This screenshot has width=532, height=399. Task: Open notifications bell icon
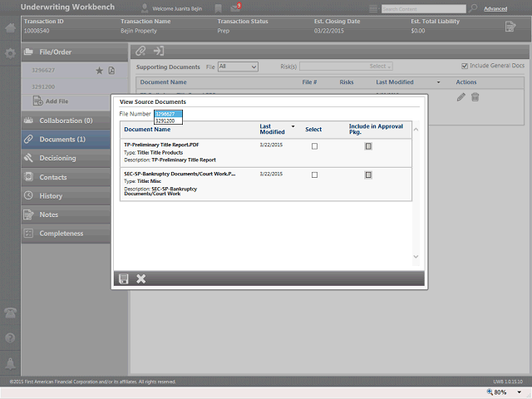click(10, 363)
